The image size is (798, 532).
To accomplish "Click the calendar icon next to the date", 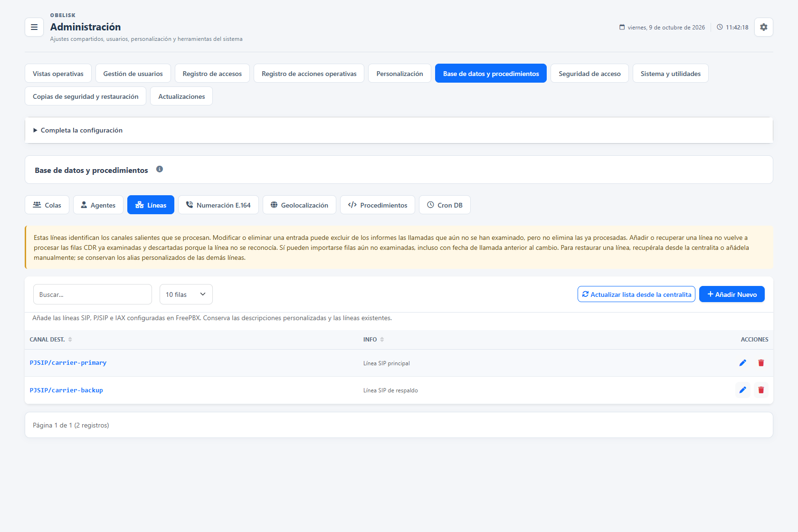I will coord(622,27).
